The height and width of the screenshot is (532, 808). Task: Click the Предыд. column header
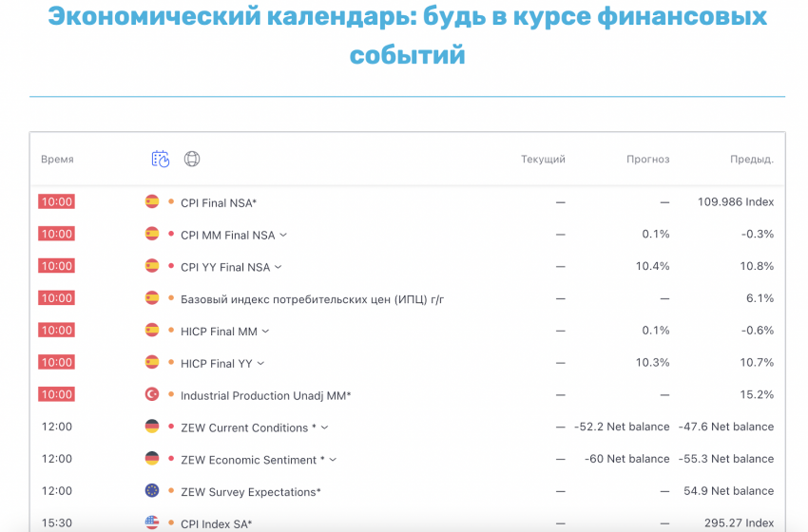(x=752, y=160)
